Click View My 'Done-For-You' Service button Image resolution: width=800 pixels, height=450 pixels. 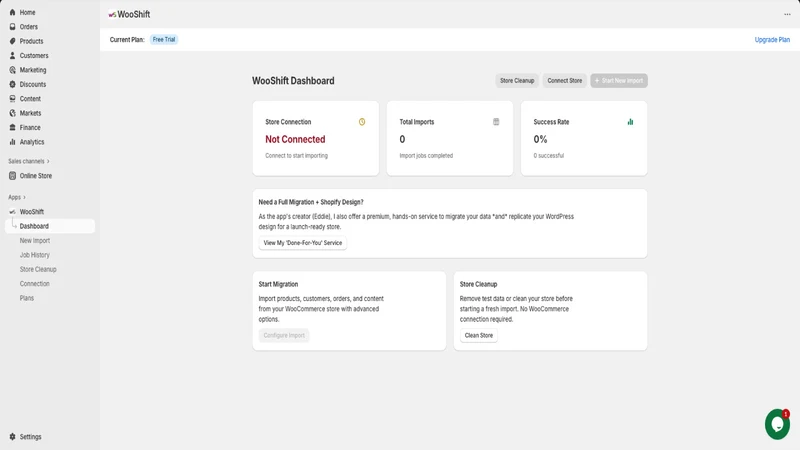pos(303,243)
